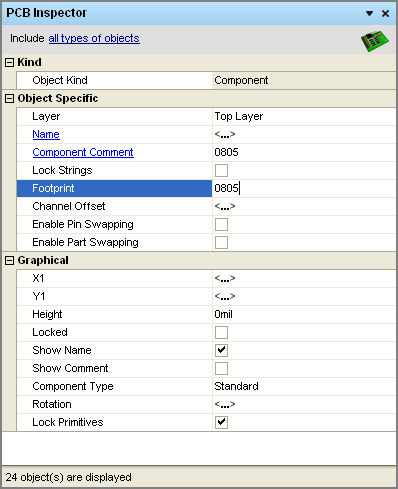Viewport: 398px width, 489px height.
Task: Check the Locked checkbox
Action: (x=221, y=332)
